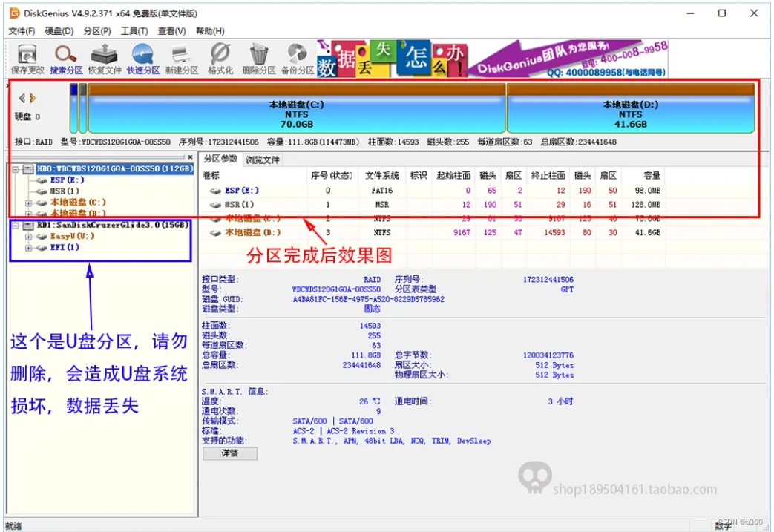Open the 文件(F) menu

point(22,31)
